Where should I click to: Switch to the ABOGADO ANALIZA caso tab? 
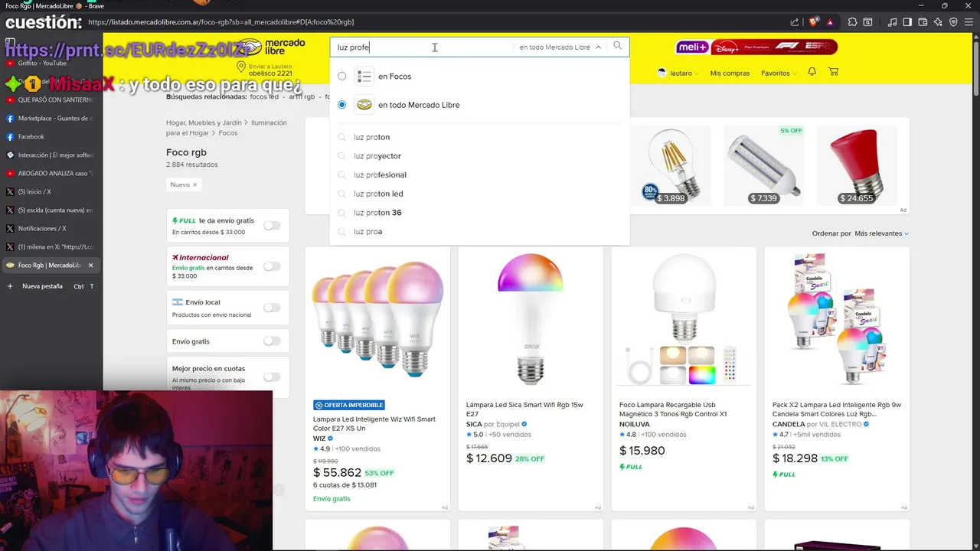pos(50,173)
